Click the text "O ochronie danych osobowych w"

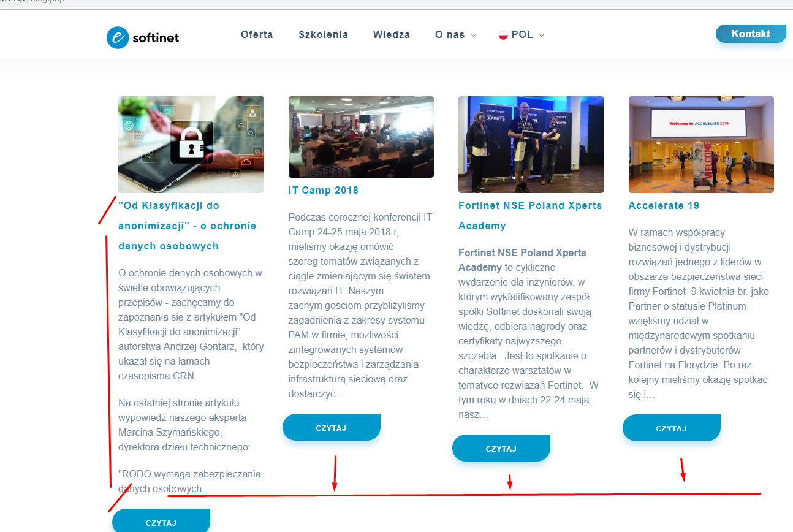pos(191,273)
